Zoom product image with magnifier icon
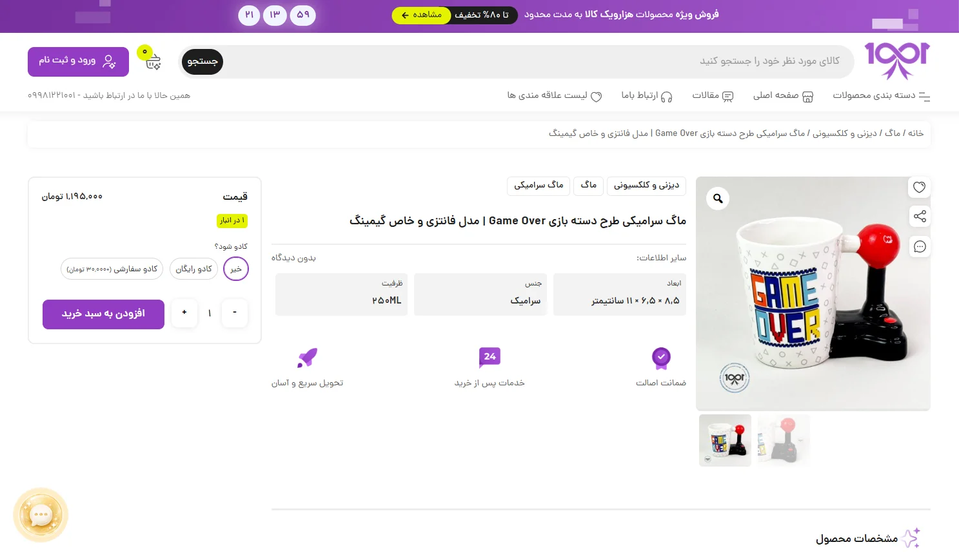This screenshot has width=959, height=560. [x=718, y=198]
